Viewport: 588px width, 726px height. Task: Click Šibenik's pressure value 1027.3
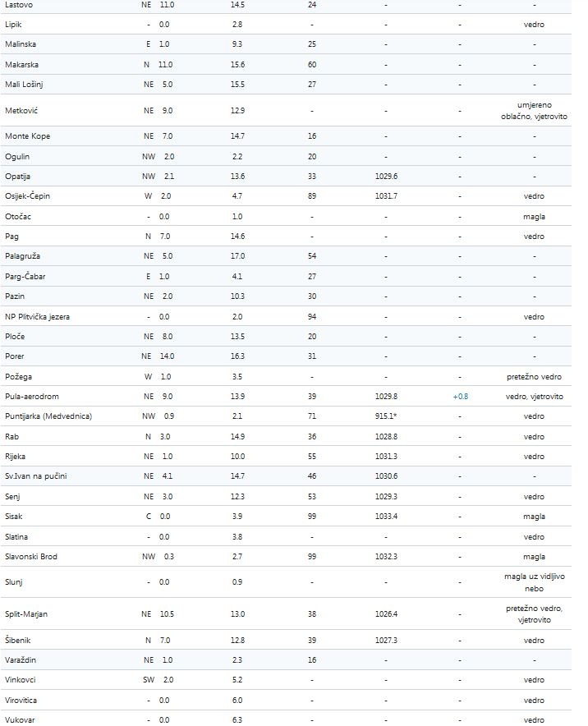coord(384,641)
